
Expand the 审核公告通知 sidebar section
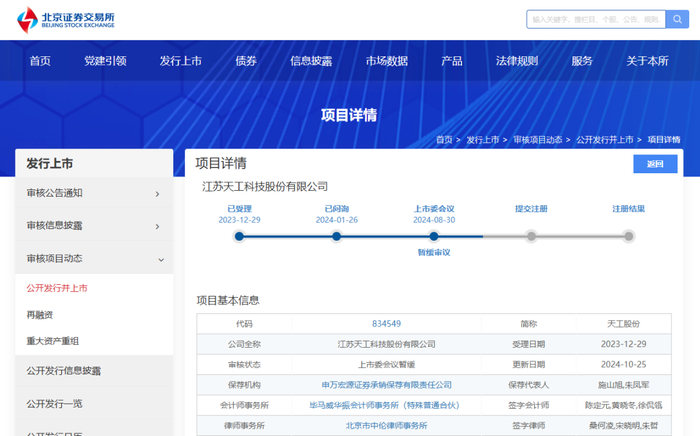[x=94, y=193]
